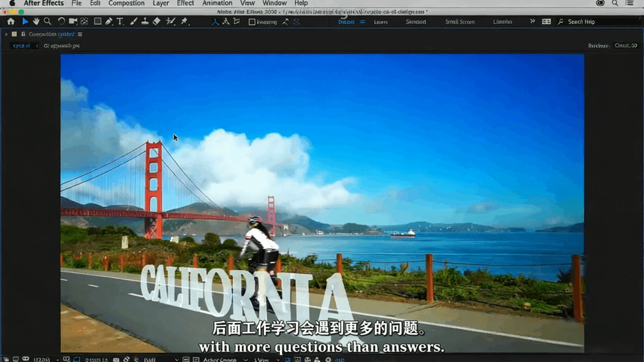Select the Rotation tool
Screen dimensions: 644x362
click(60, 21)
